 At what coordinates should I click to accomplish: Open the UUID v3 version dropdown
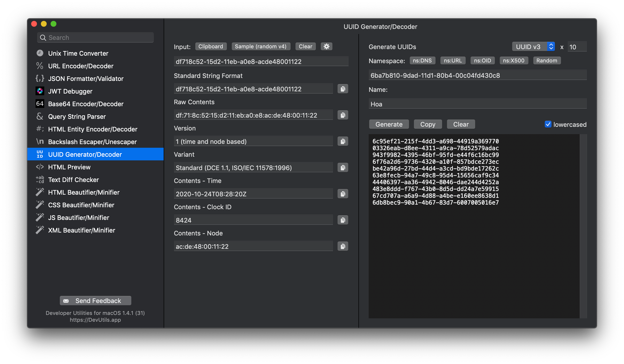tap(533, 47)
